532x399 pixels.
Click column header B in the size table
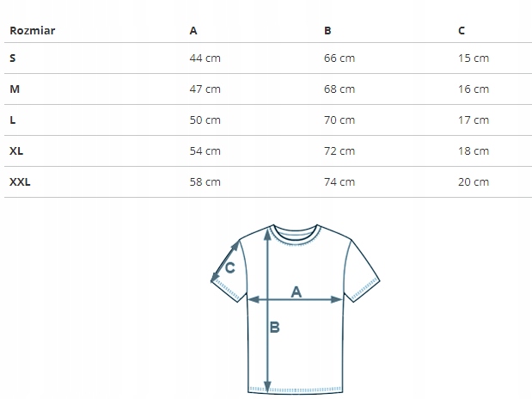327,31
